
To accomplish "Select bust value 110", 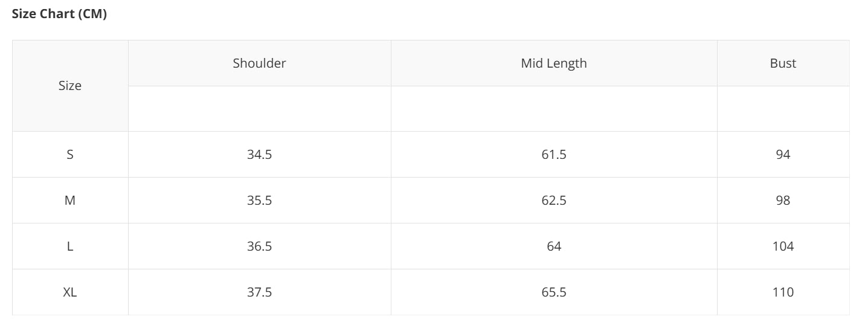I will pyautogui.click(x=783, y=292).
